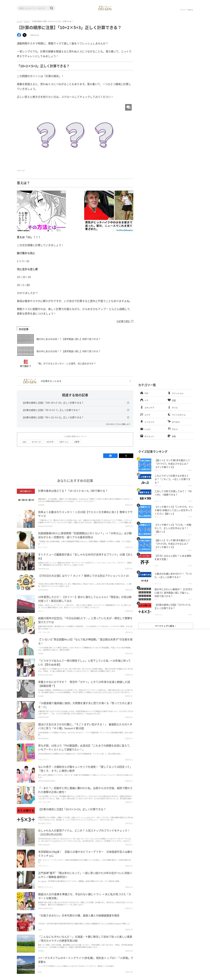Open the manga advertisement その方法とは

[42, 211]
